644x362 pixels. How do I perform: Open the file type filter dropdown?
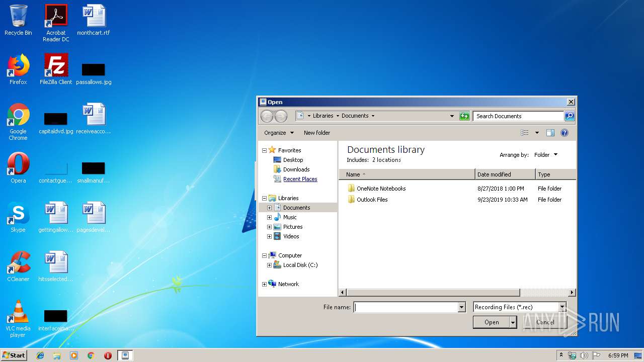pyautogui.click(x=562, y=307)
